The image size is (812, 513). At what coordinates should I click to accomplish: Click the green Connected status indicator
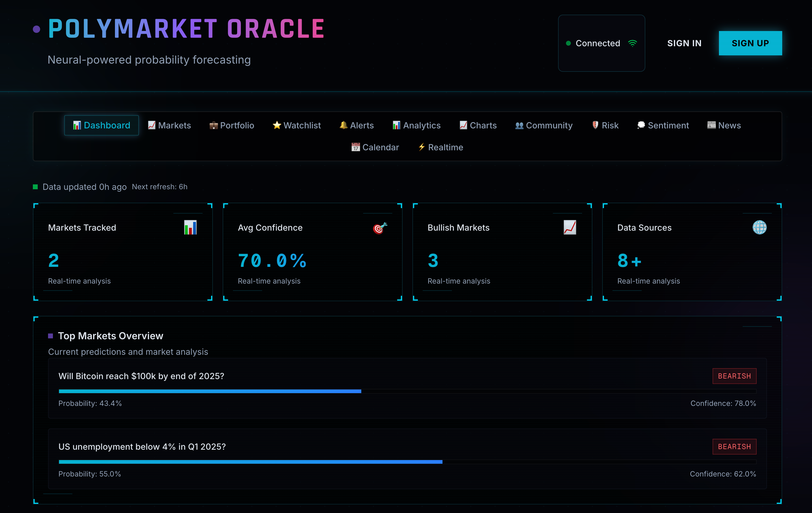[569, 43]
